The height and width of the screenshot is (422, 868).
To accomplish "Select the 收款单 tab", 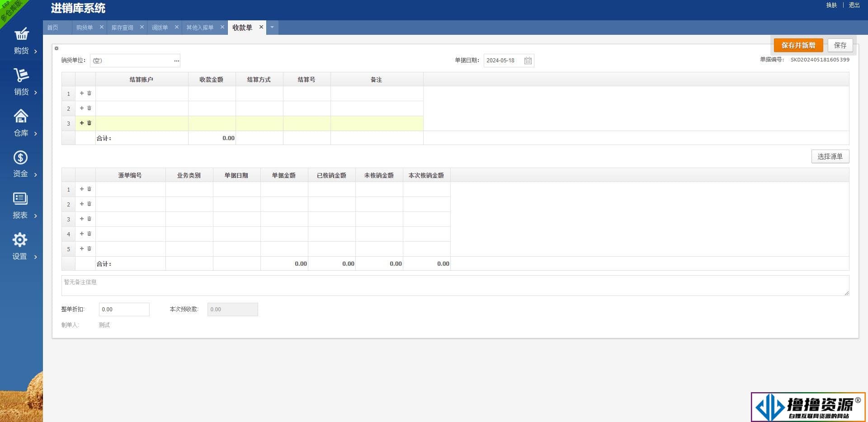I will 242,28.
